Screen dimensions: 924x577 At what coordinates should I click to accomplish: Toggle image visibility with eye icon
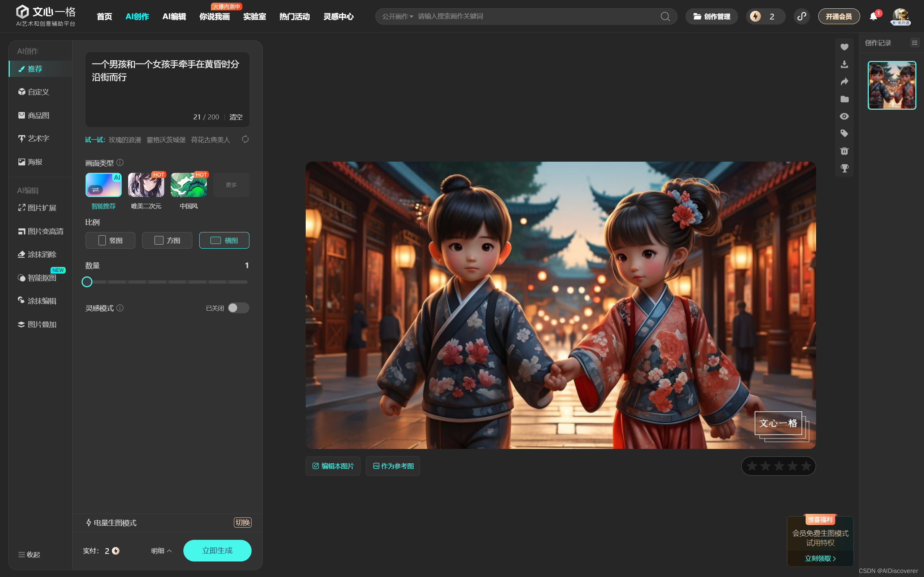click(x=844, y=117)
